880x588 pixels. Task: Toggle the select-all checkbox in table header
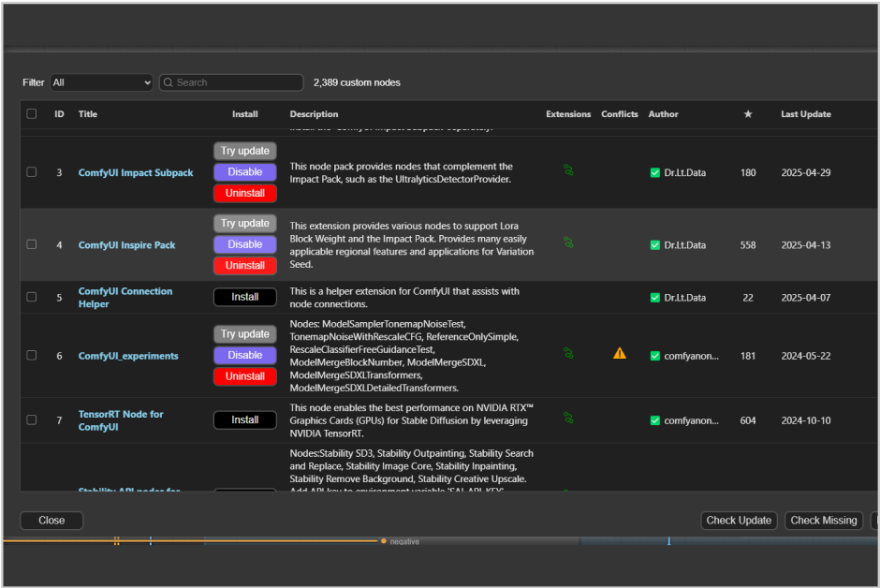point(32,114)
